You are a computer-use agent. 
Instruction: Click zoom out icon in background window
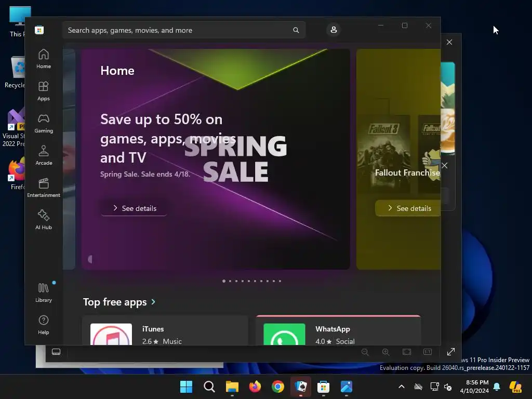tap(365, 352)
